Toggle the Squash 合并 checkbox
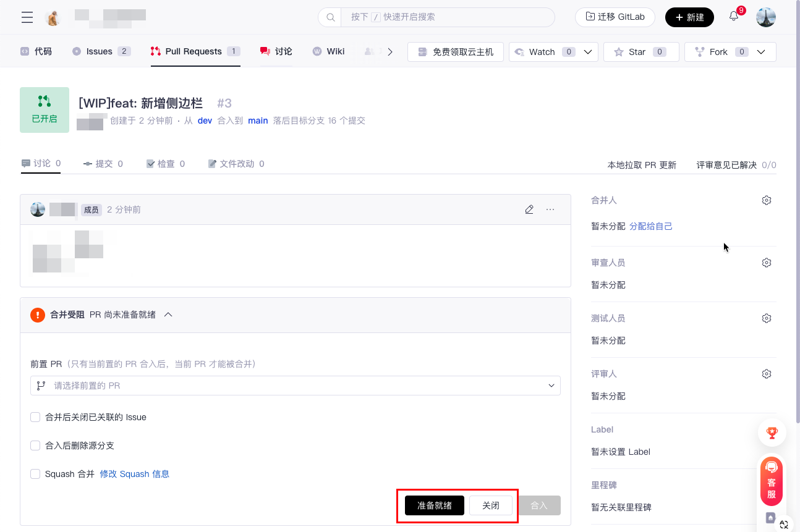Viewport: 800px width, 532px height. point(35,474)
